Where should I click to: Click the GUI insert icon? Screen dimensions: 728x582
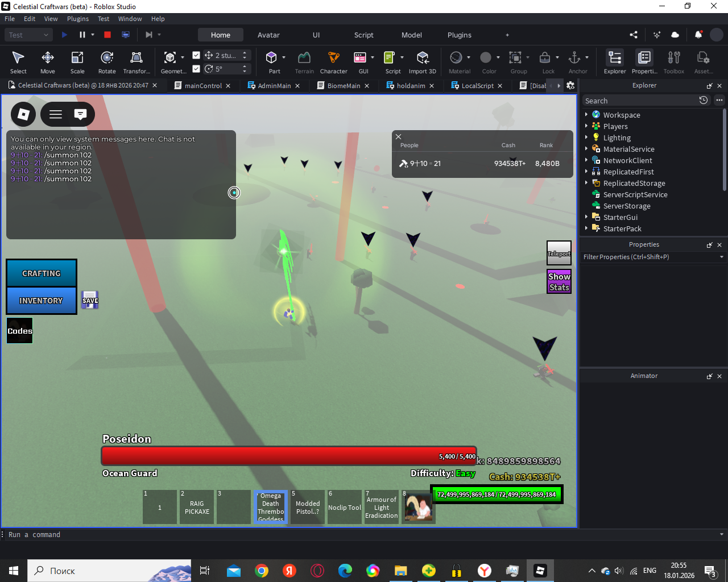360,57
